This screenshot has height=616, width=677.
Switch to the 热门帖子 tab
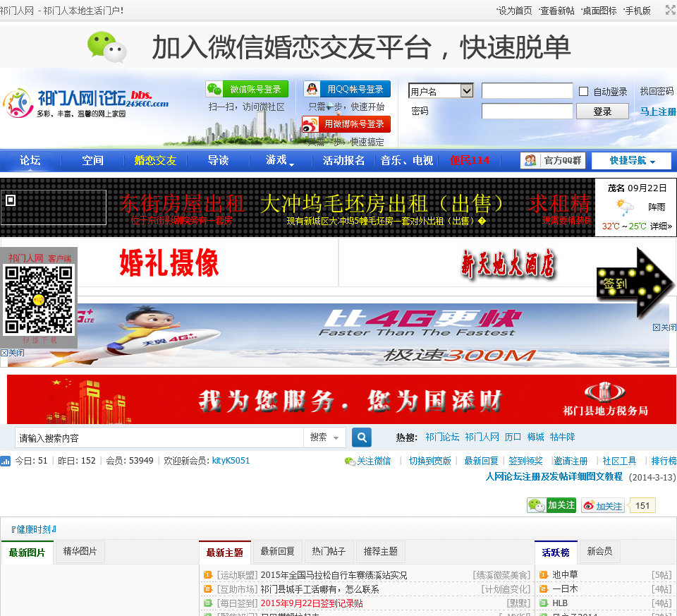[x=329, y=551]
